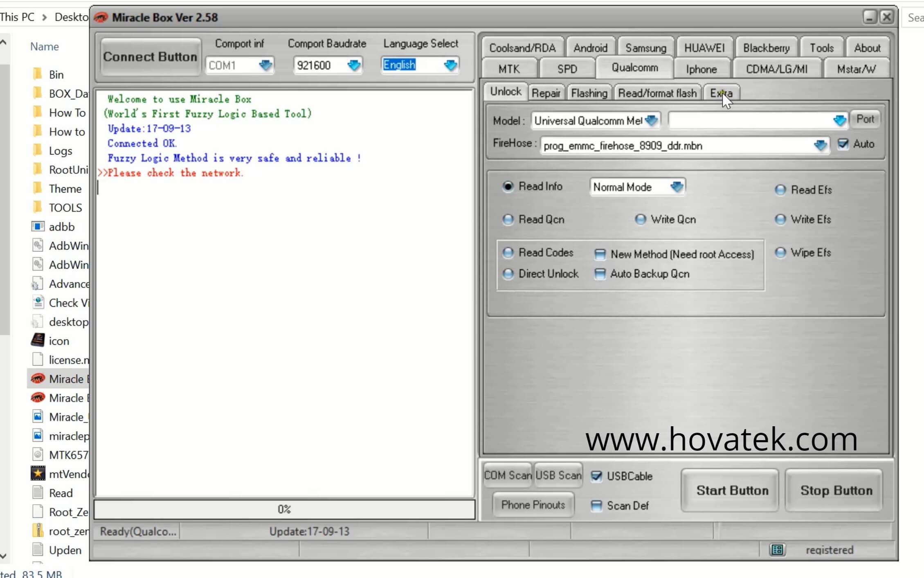Click the Miracle Box title bar logo icon
Image resolution: width=924 pixels, height=578 pixels.
click(x=101, y=17)
